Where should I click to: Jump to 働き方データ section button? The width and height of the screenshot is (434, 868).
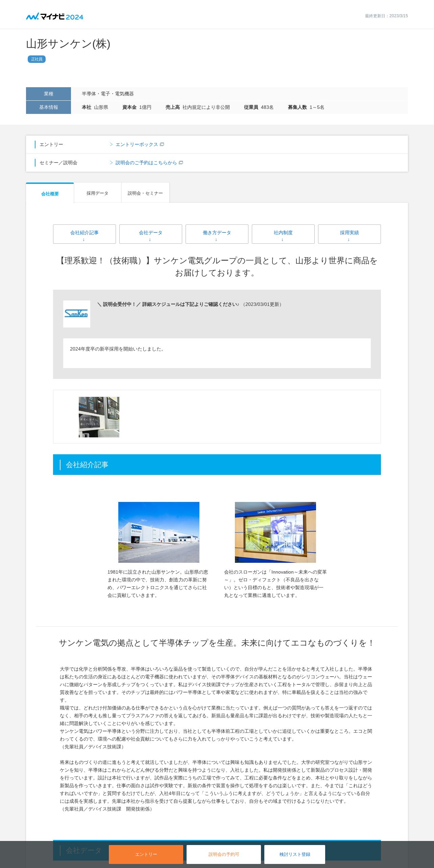217,234
